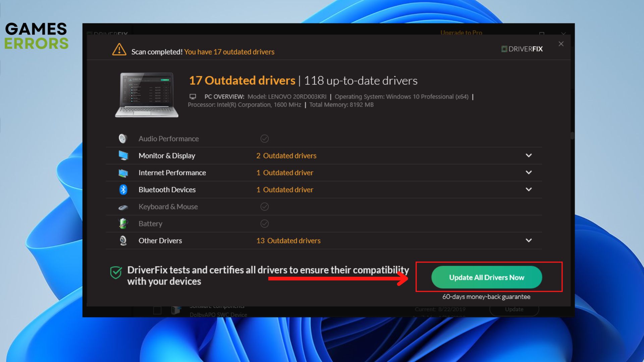This screenshot has height=362, width=644.
Task: Click the Audio Performance speaker icon
Action: pos(123,138)
